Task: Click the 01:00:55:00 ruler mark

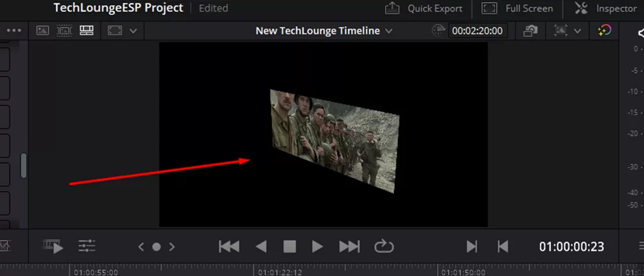Action: coord(97,273)
